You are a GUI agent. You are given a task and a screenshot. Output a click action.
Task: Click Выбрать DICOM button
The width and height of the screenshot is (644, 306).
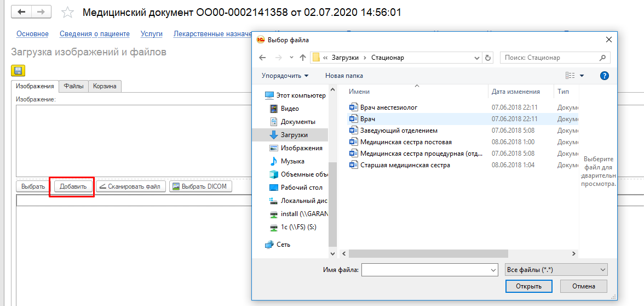click(x=200, y=186)
